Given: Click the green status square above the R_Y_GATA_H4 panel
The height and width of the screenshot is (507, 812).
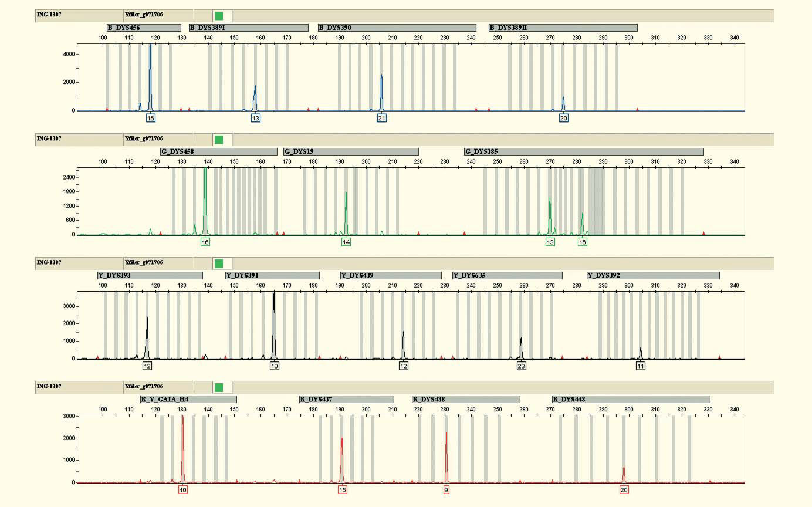Looking at the screenshot, I should click(219, 387).
